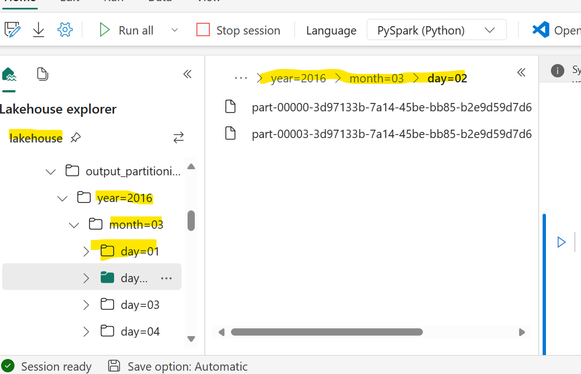Click the breadcrumb ellipsis

[240, 78]
